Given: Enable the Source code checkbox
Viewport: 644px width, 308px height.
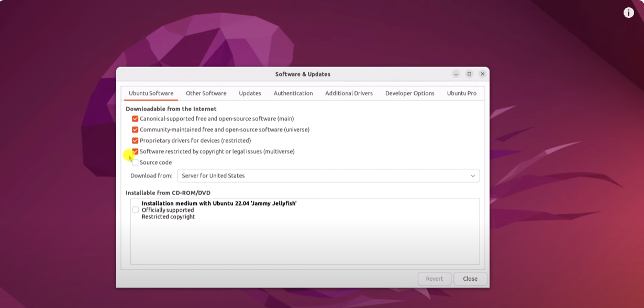Looking at the screenshot, I should click(135, 162).
